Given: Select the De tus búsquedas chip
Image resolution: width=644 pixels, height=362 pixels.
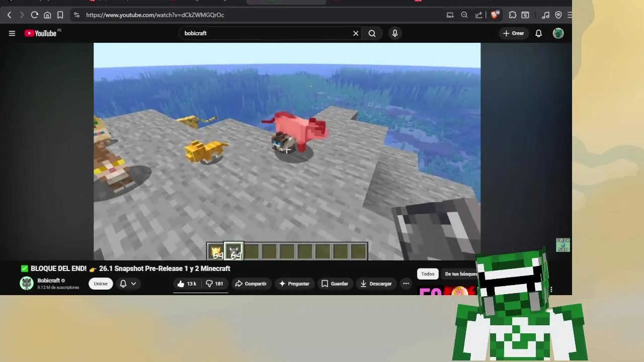Looking at the screenshot, I should (x=460, y=274).
